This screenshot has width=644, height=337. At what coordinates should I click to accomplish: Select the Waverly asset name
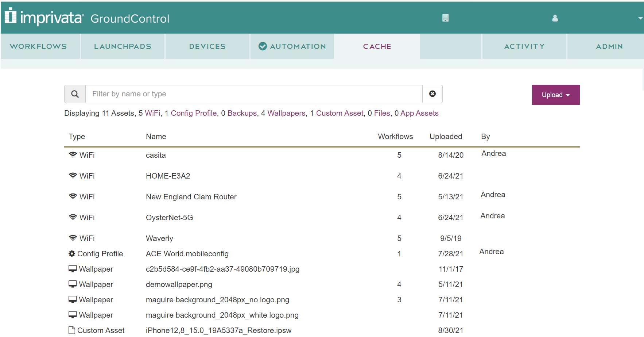click(159, 238)
